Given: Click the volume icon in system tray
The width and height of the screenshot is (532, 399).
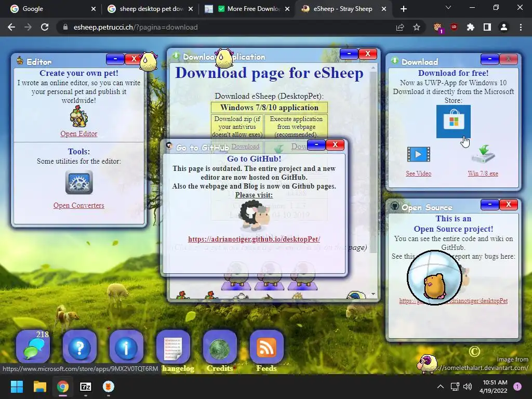Looking at the screenshot, I should [x=468, y=387].
